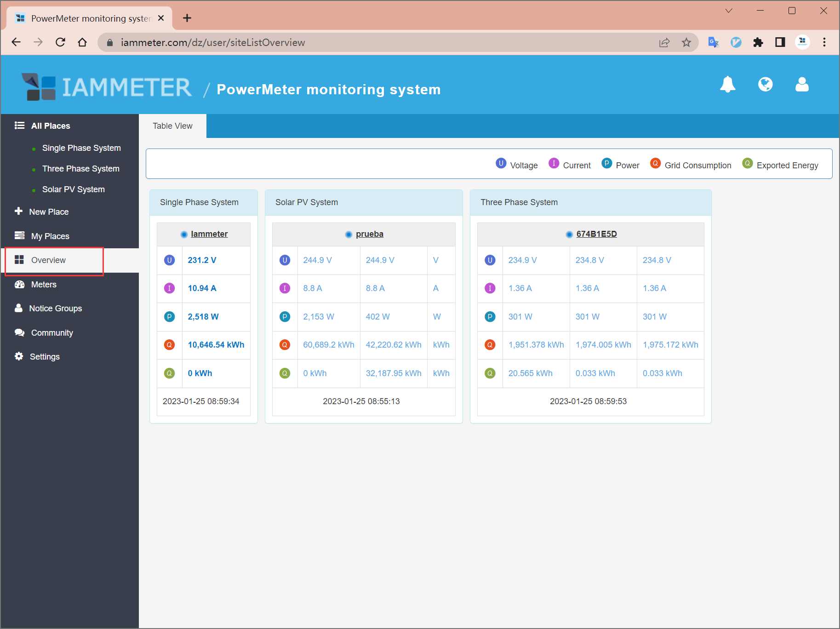Click the share page icon in address bar

[664, 42]
